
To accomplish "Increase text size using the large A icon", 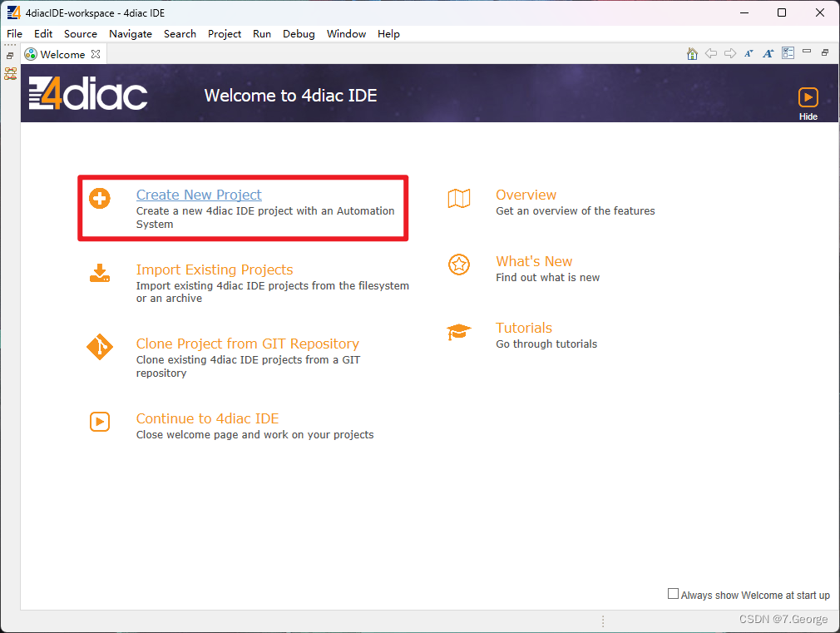I will [x=768, y=52].
